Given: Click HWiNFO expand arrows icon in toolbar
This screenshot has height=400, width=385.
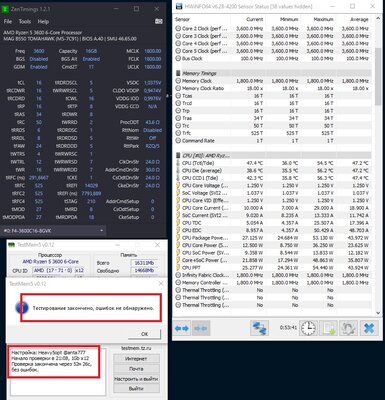Looking at the screenshot, I should [x=182, y=328].
